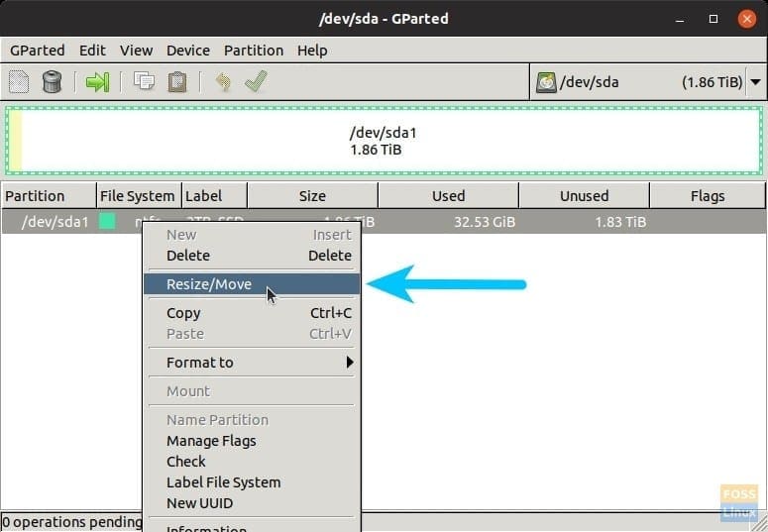Close the GParted window
Screen dimensions: 768x532
click(x=747, y=19)
